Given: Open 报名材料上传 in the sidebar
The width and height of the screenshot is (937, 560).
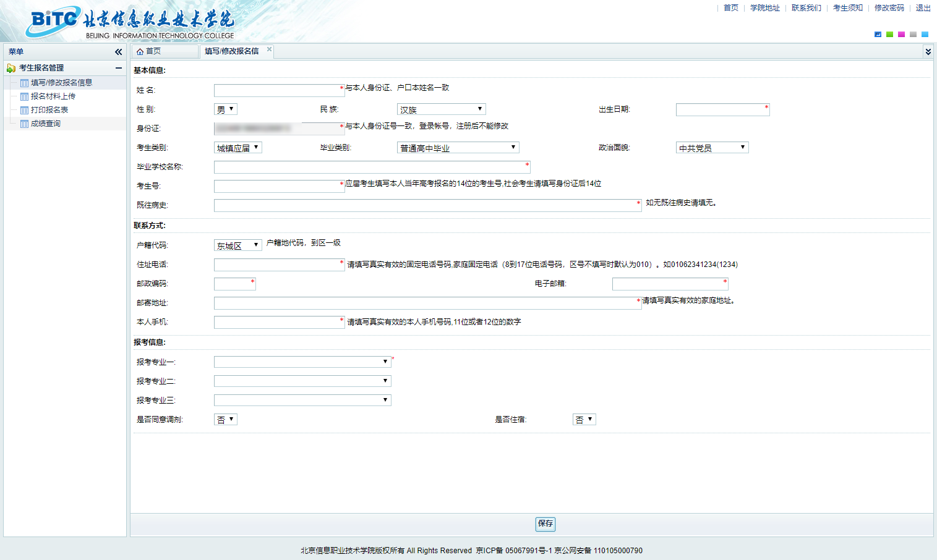Looking at the screenshot, I should [x=53, y=96].
